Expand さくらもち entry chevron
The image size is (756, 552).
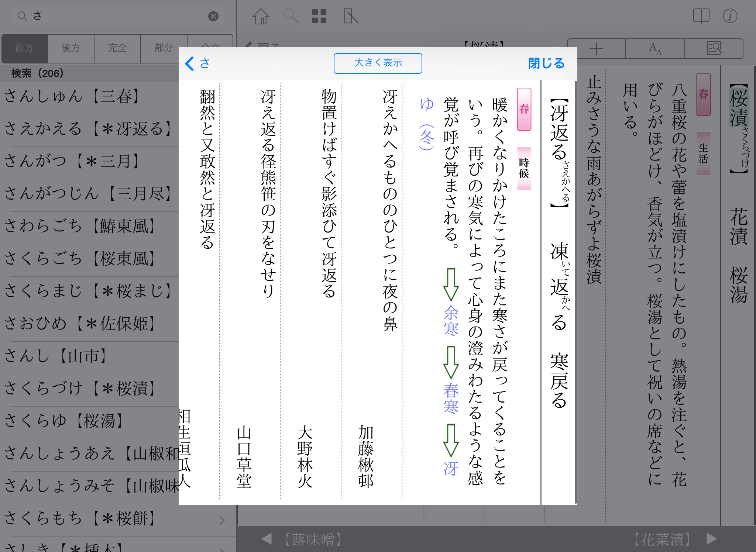point(222,520)
